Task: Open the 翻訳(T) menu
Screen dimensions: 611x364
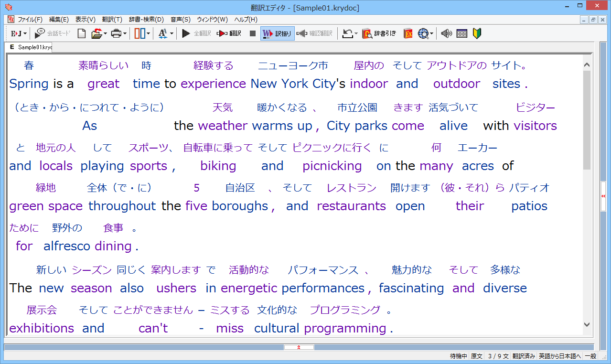Action: pos(112,20)
